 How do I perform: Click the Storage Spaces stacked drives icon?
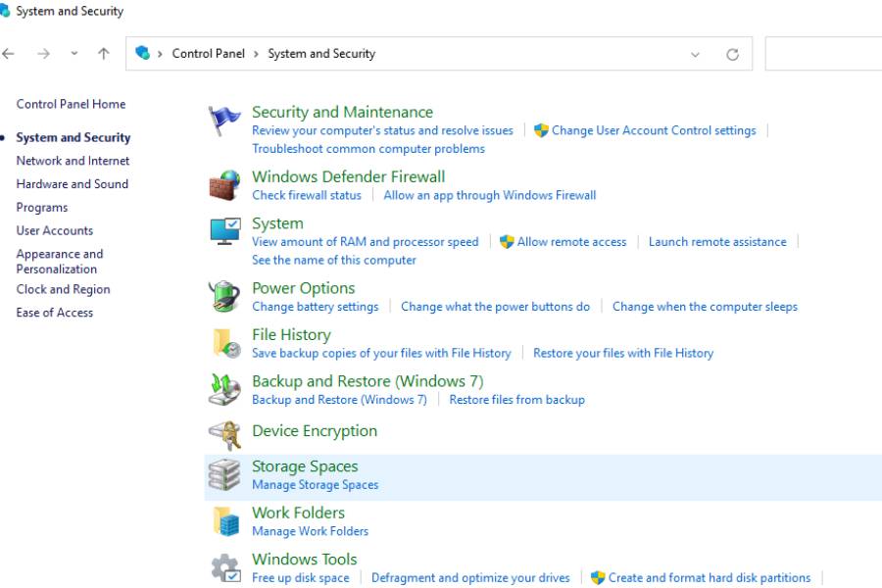tap(224, 474)
